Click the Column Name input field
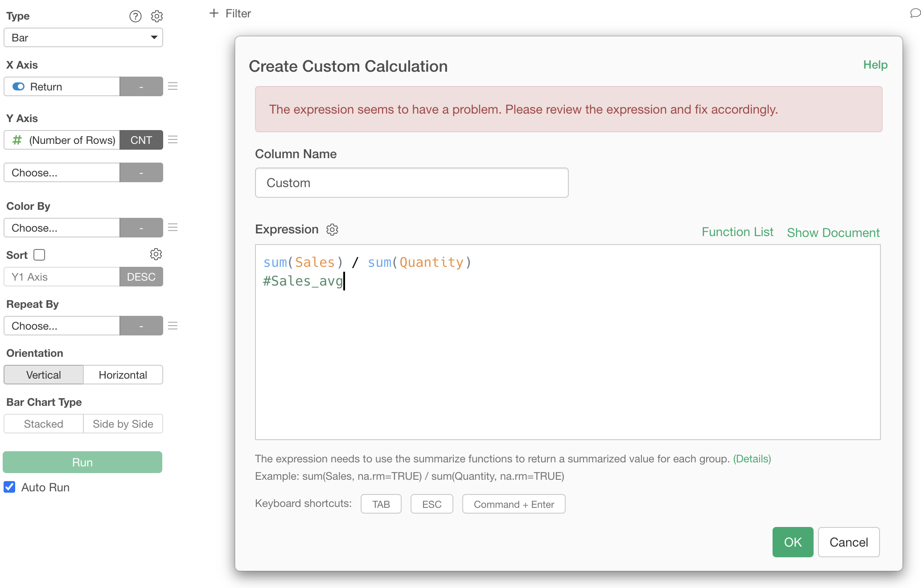Viewport: 921px width, 588px height. click(x=412, y=183)
